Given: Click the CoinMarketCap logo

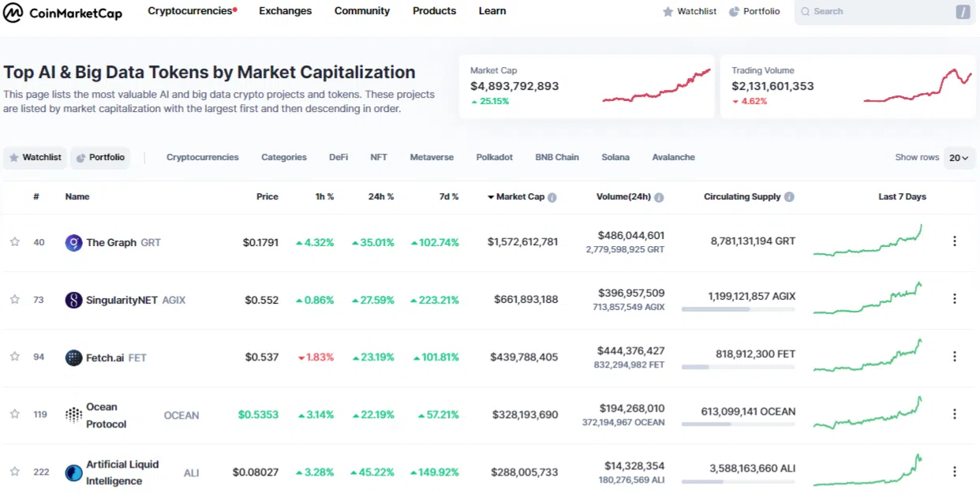Looking at the screenshot, I should click(63, 12).
